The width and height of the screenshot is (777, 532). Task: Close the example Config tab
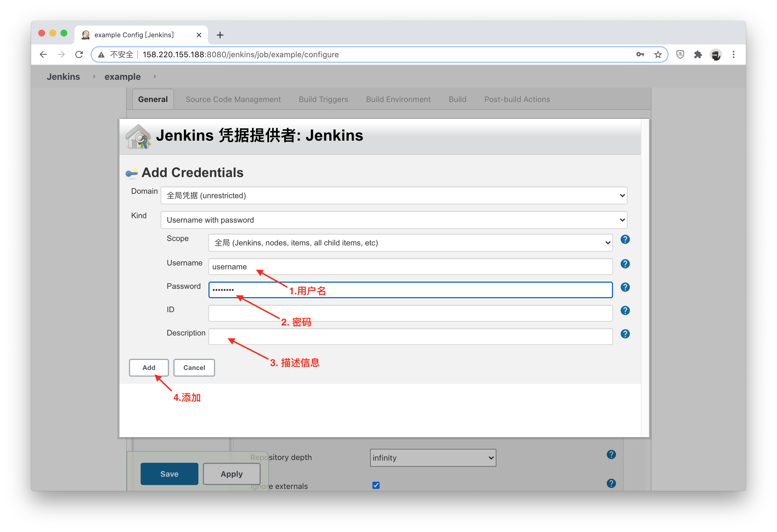(199, 35)
